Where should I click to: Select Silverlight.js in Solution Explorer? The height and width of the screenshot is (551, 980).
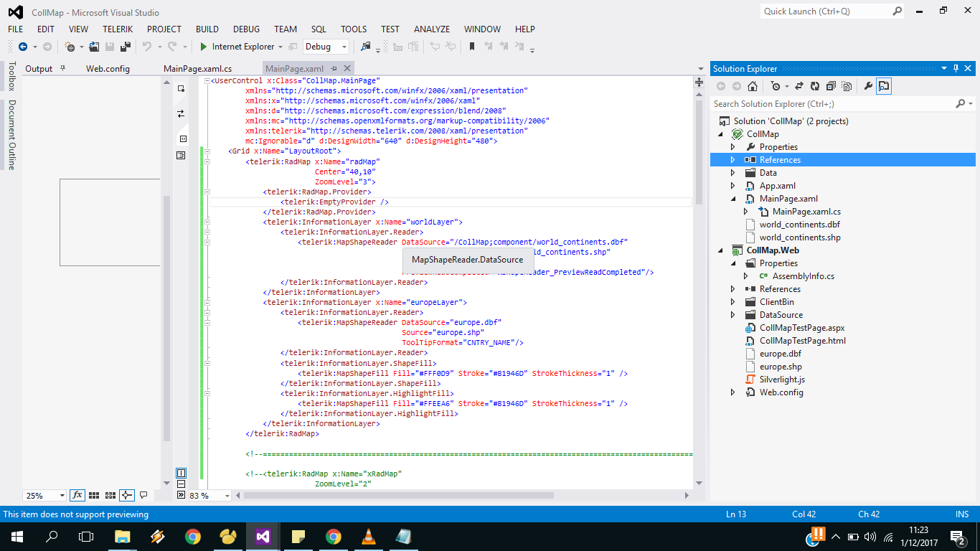pos(782,380)
